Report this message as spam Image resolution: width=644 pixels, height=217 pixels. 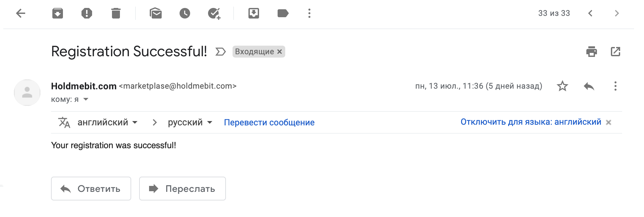click(87, 13)
